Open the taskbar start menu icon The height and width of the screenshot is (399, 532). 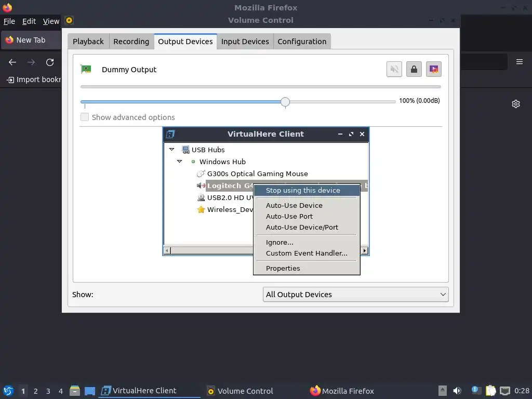tap(8, 391)
